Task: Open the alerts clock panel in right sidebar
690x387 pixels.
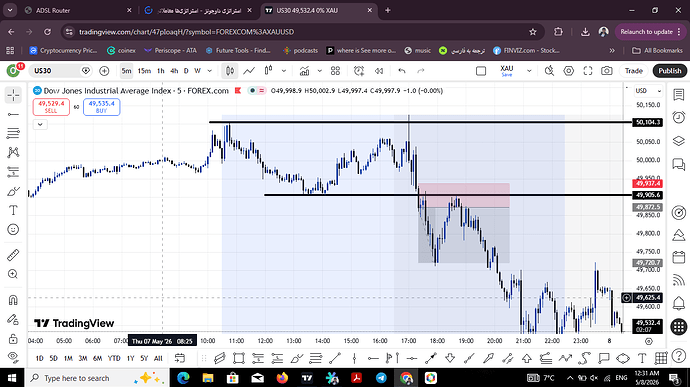Action: 679,118
